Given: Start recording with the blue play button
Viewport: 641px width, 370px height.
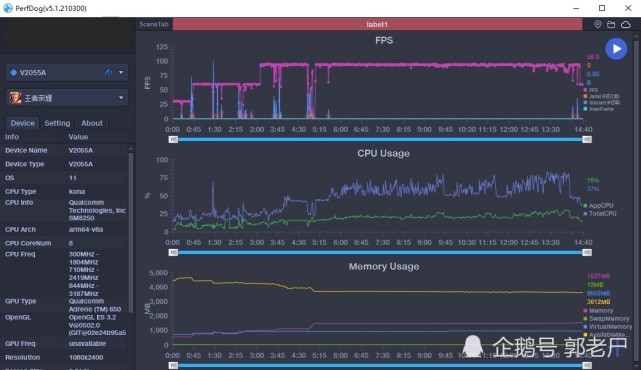Looking at the screenshot, I should click(616, 49).
